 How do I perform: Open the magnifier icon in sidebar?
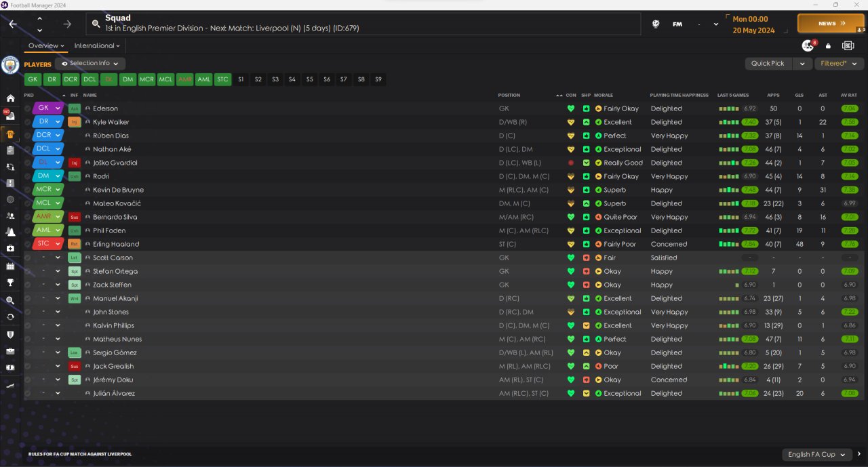click(10, 300)
